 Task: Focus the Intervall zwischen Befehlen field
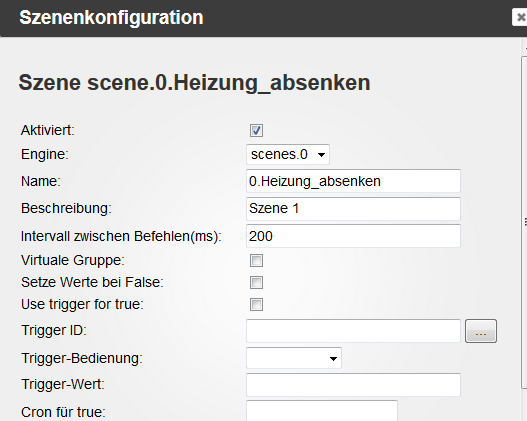(353, 236)
